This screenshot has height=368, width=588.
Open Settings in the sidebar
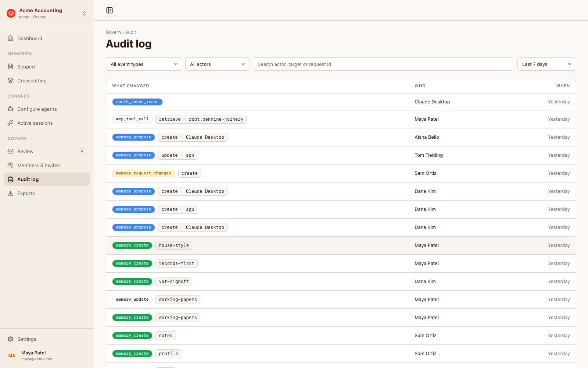coord(47,339)
